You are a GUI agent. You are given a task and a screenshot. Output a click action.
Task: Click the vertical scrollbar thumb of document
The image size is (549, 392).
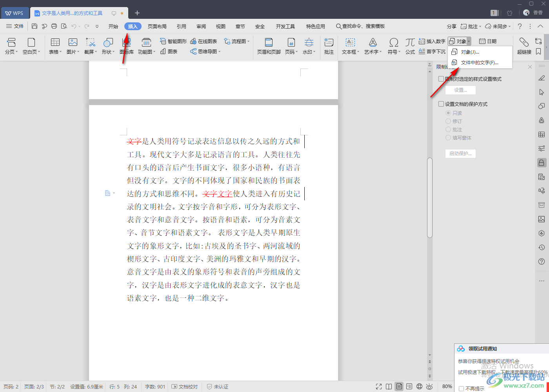click(x=430, y=198)
